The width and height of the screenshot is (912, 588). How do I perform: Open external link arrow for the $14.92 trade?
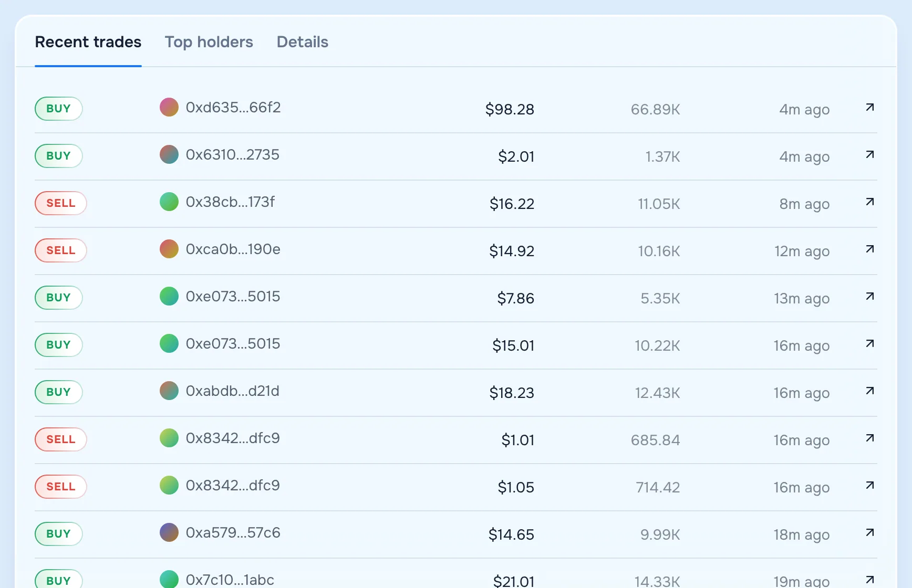(870, 249)
